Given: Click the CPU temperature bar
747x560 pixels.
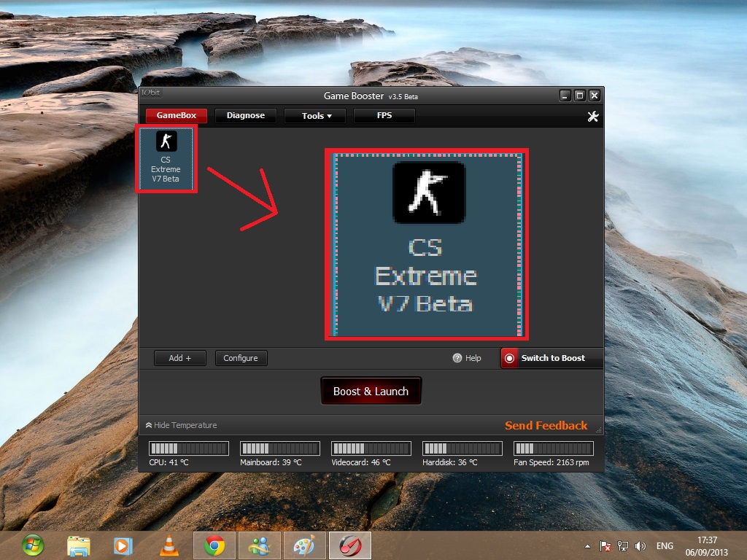Looking at the screenshot, I should 189,448.
